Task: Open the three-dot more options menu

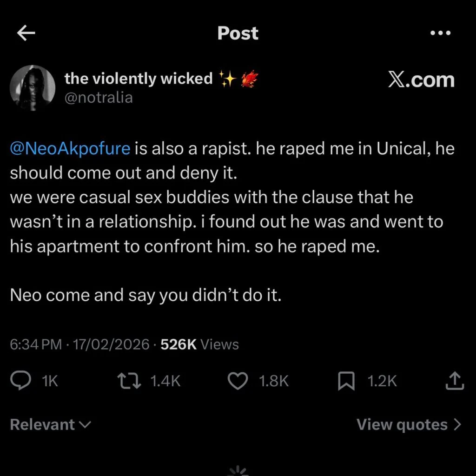Action: point(441,33)
